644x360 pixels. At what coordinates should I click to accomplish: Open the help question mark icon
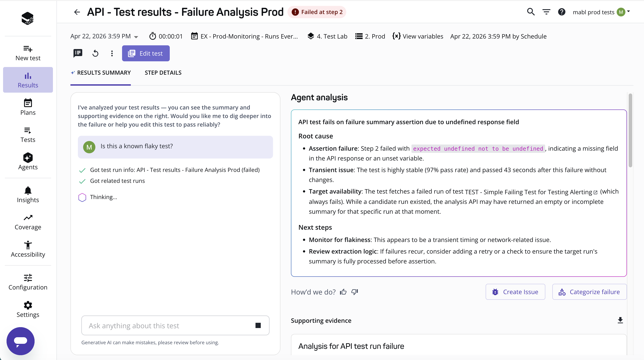[x=562, y=12]
